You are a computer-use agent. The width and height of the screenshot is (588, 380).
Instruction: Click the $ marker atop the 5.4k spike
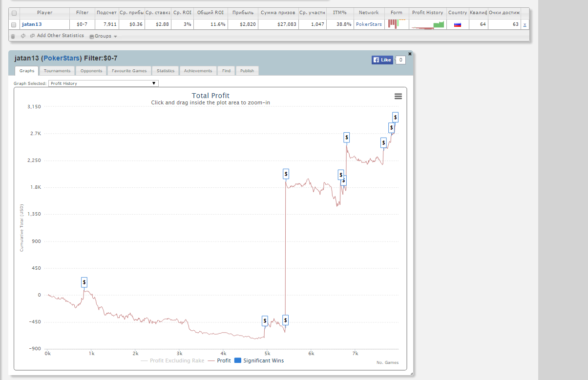[x=286, y=174]
